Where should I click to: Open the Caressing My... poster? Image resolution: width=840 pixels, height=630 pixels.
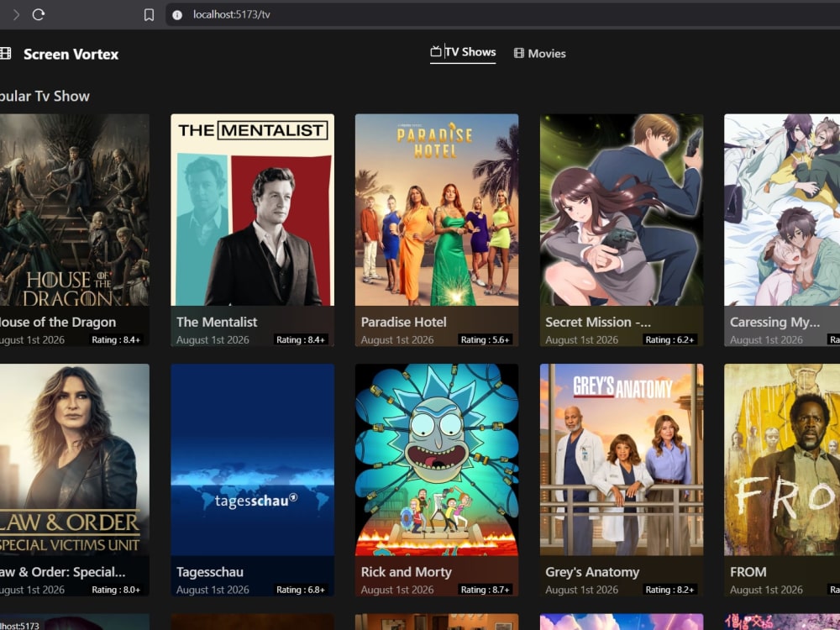click(x=782, y=209)
